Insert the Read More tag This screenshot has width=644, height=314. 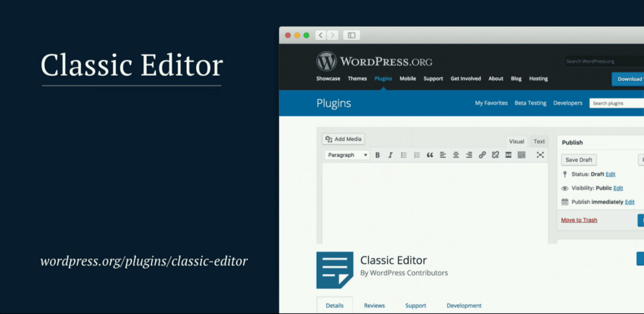[508, 155]
